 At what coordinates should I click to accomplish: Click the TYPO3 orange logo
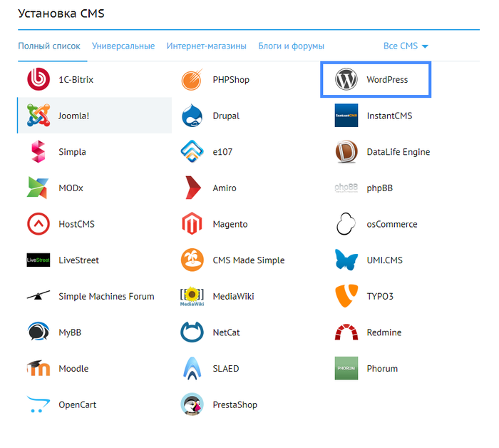(x=346, y=297)
